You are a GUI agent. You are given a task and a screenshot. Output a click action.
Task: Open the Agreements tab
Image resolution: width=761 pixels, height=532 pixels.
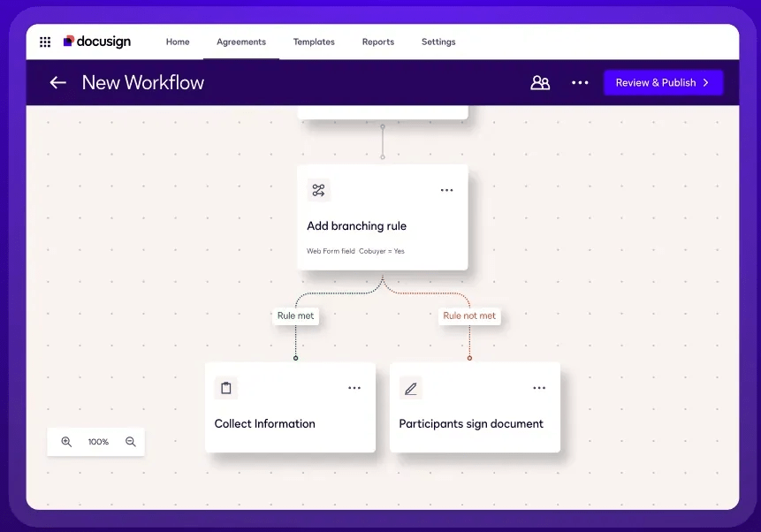[241, 42]
